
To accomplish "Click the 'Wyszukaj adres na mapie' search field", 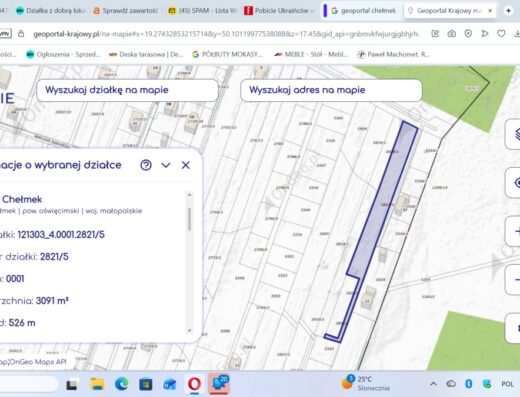I will click(x=331, y=90).
